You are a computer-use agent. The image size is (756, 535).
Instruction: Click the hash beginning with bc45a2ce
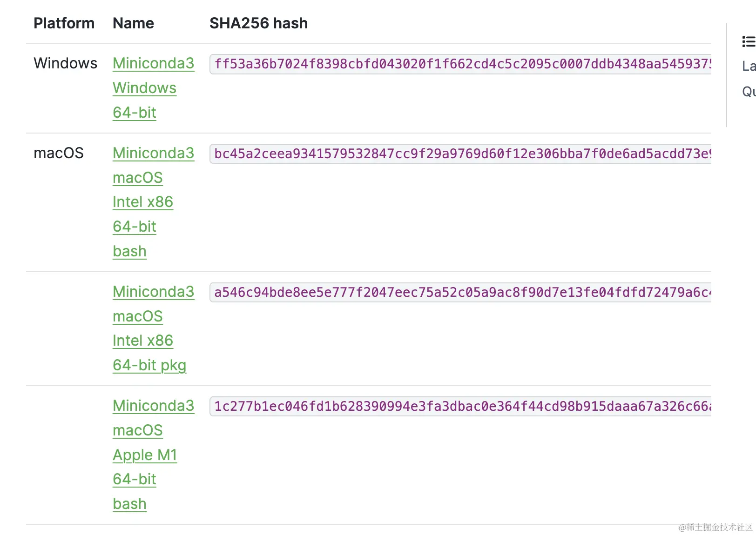click(x=461, y=154)
